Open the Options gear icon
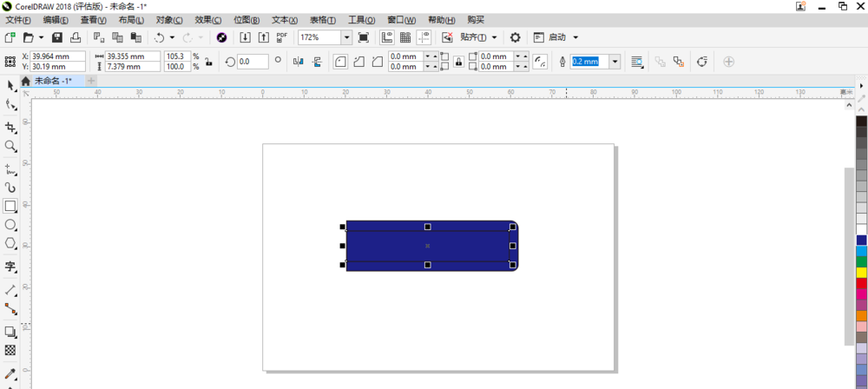The image size is (868, 389). pos(516,37)
